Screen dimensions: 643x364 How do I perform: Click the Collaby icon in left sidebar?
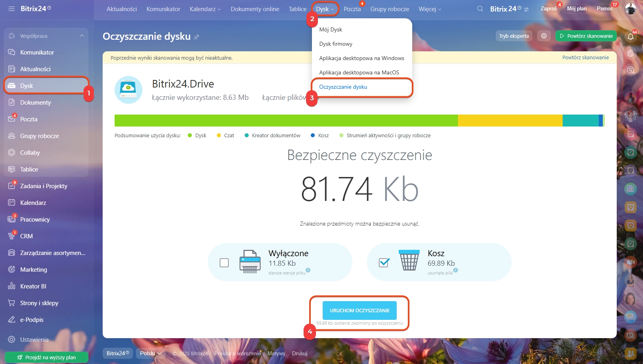pos(12,152)
